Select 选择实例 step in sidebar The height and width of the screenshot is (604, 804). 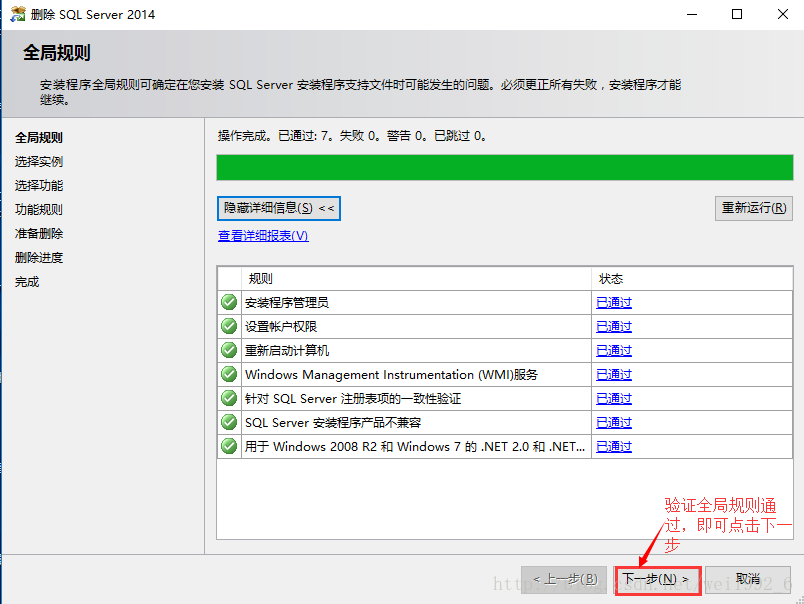pos(39,162)
